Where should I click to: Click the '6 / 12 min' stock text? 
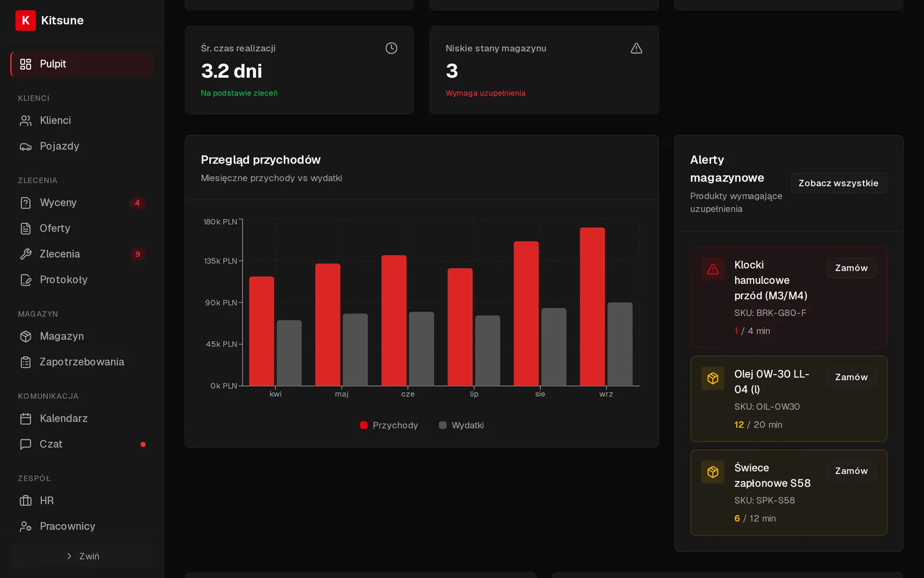click(755, 518)
